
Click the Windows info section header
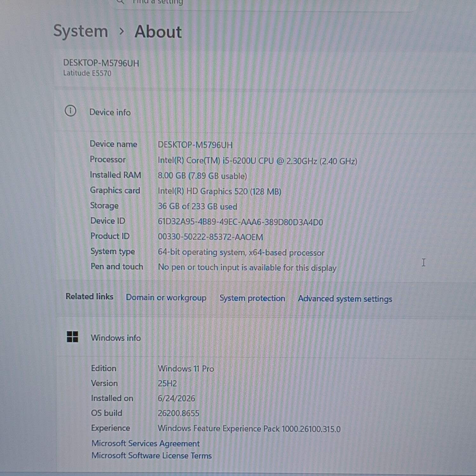pyautogui.click(x=116, y=338)
